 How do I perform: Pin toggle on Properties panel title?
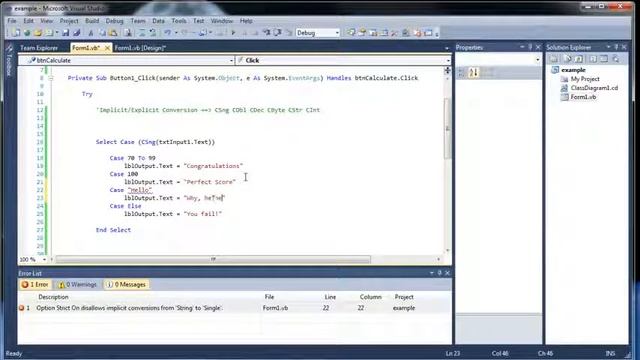pyautogui.click(x=530, y=47)
